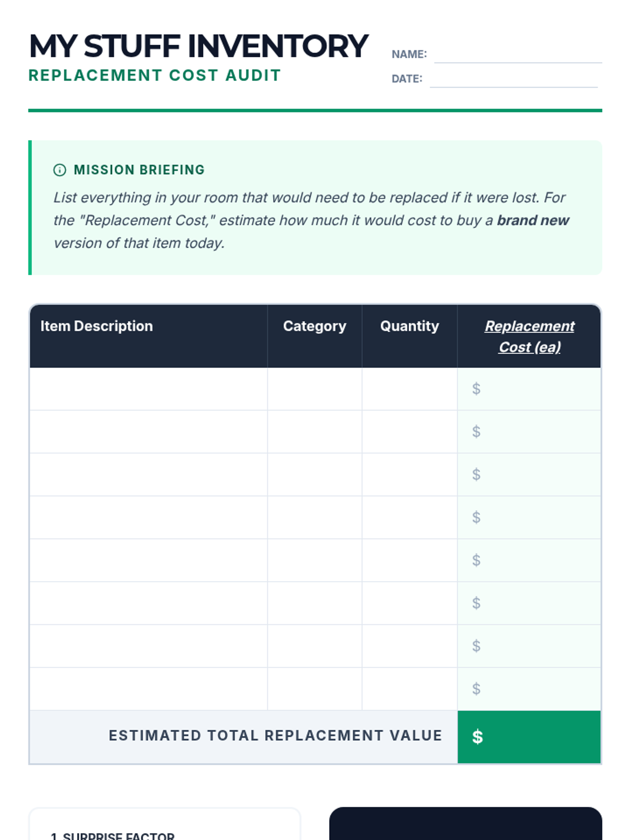
Task: Click the third row Item Description cell
Action: (149, 475)
